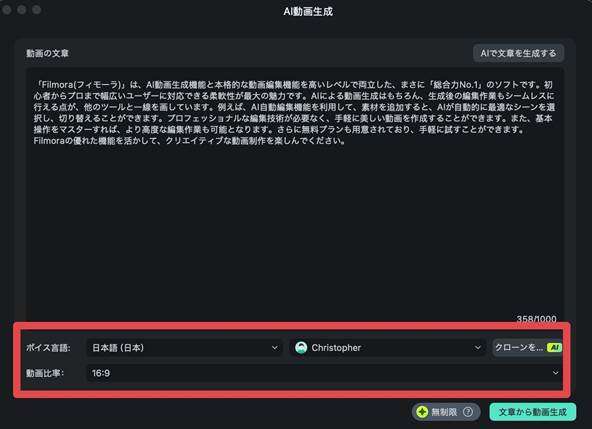Click the chevron beside Christopher
The width and height of the screenshot is (592, 429).
(x=478, y=347)
